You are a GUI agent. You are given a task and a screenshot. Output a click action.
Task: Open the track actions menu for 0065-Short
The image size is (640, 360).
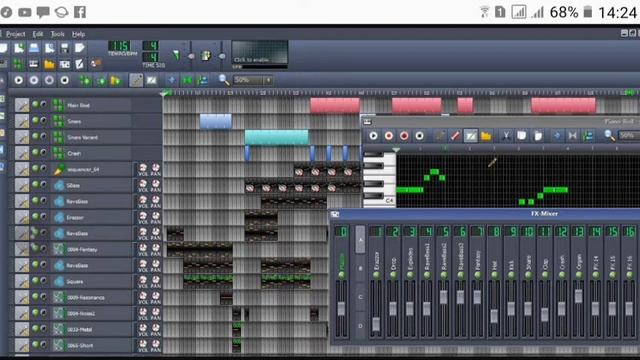click(x=22, y=345)
